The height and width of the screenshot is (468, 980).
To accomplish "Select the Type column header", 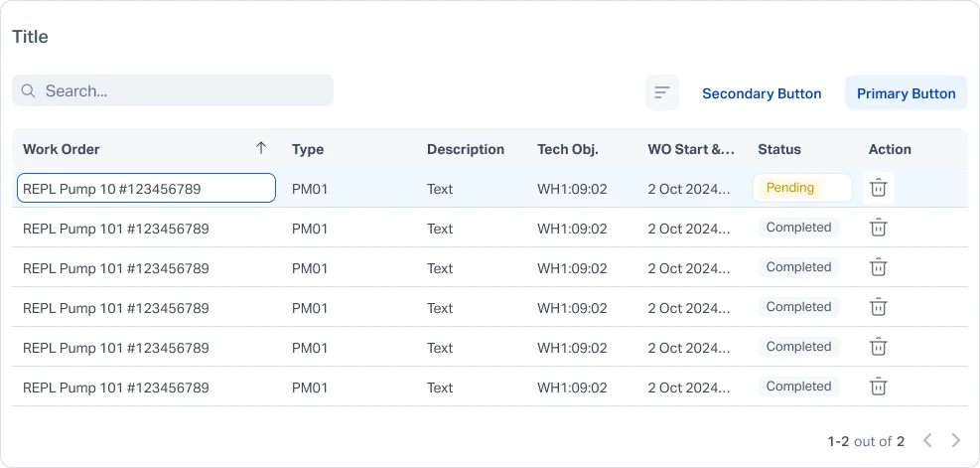I will 308,149.
